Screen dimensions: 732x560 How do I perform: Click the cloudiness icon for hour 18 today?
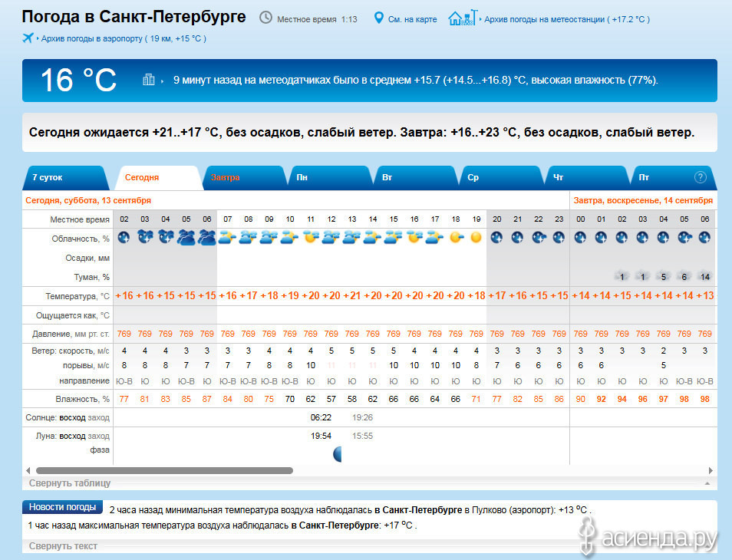click(x=456, y=238)
